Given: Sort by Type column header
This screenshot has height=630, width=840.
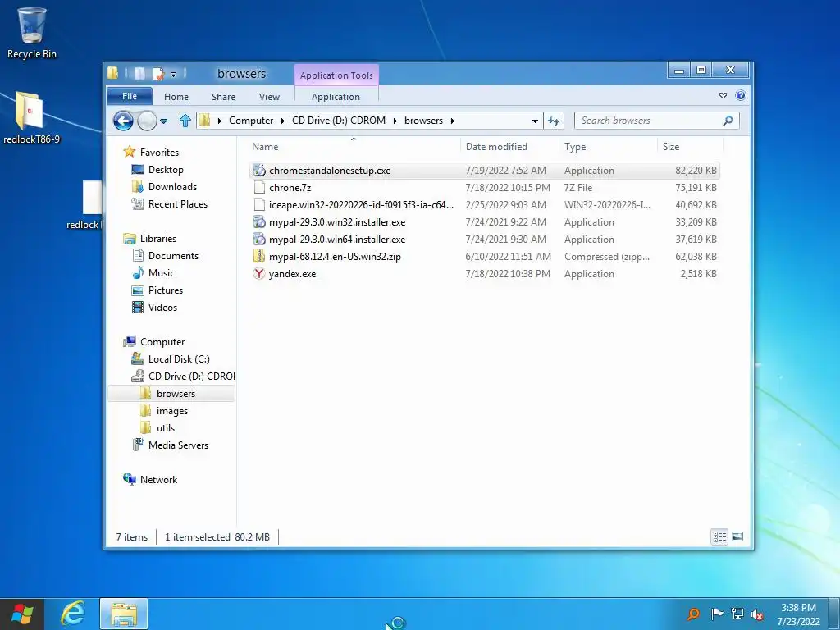Looking at the screenshot, I should click(x=608, y=146).
